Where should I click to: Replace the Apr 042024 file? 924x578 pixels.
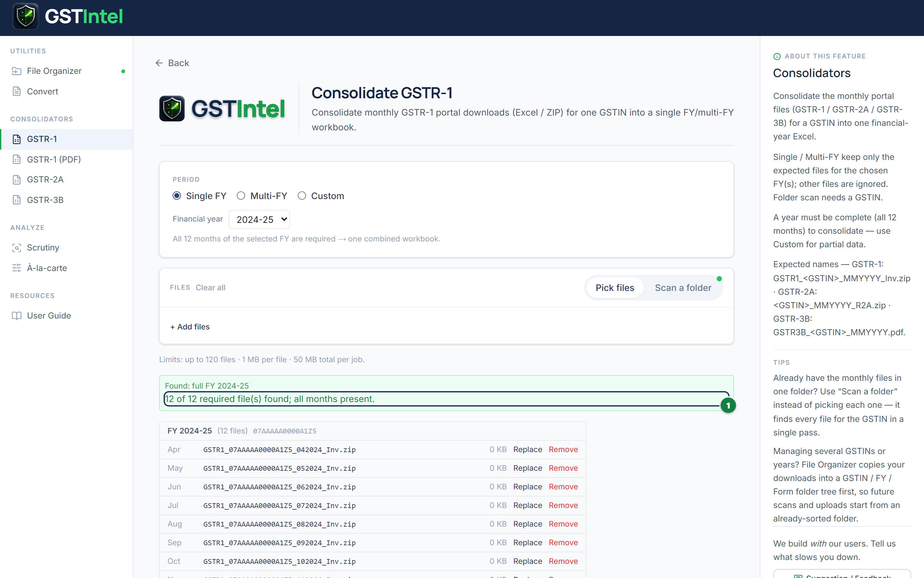[528, 450]
